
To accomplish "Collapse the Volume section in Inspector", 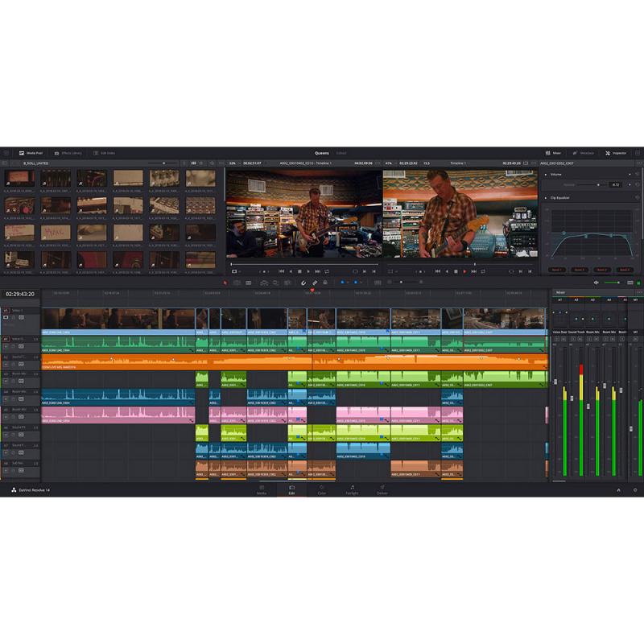I will [x=547, y=174].
